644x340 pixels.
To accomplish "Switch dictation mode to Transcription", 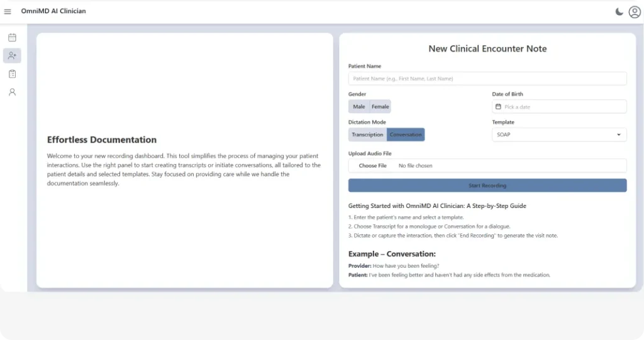I will (367, 134).
